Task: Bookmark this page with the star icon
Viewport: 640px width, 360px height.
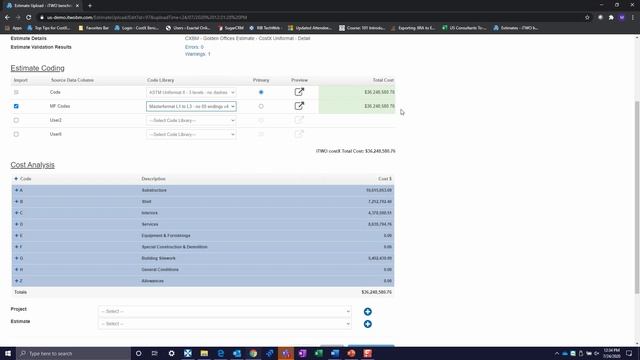Action: pos(587,18)
